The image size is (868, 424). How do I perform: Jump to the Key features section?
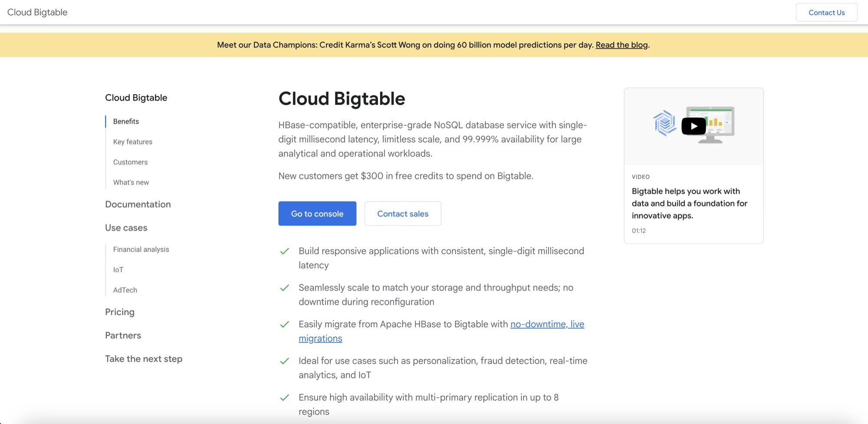tap(132, 141)
